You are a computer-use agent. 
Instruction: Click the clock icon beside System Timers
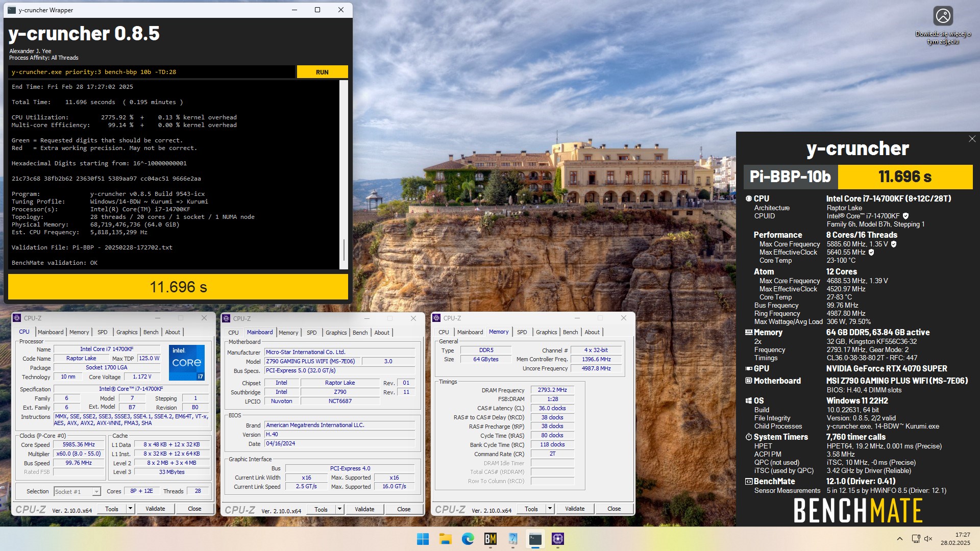coord(748,437)
